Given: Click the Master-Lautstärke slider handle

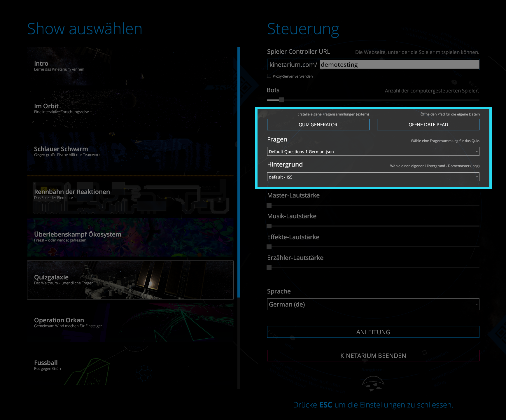Looking at the screenshot, I should 269,205.
